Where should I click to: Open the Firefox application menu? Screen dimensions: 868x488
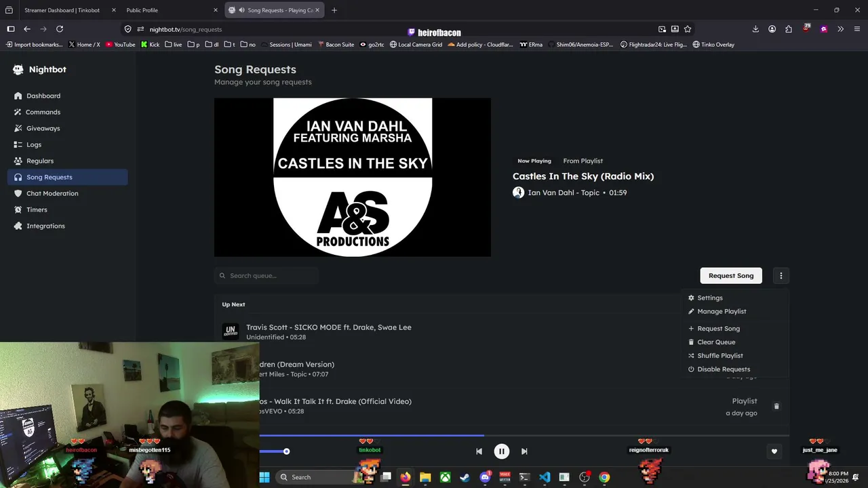pos(857,29)
